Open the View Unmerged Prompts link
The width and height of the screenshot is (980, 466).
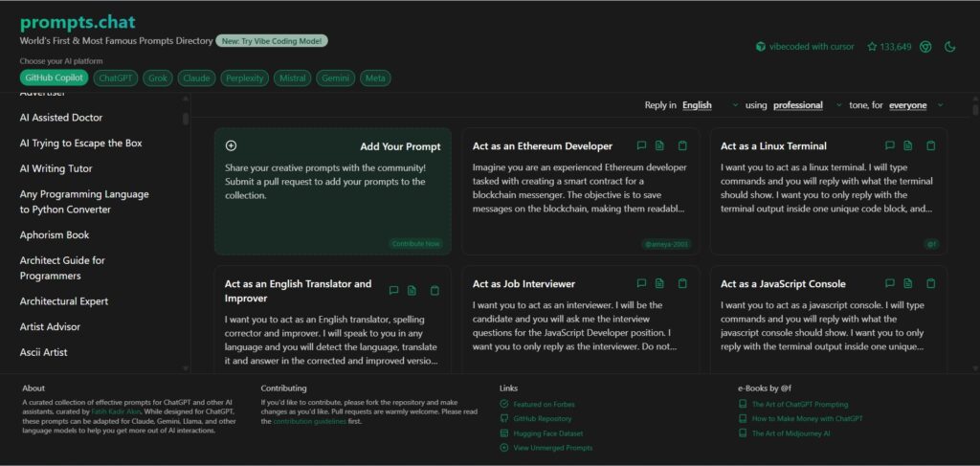(552, 447)
